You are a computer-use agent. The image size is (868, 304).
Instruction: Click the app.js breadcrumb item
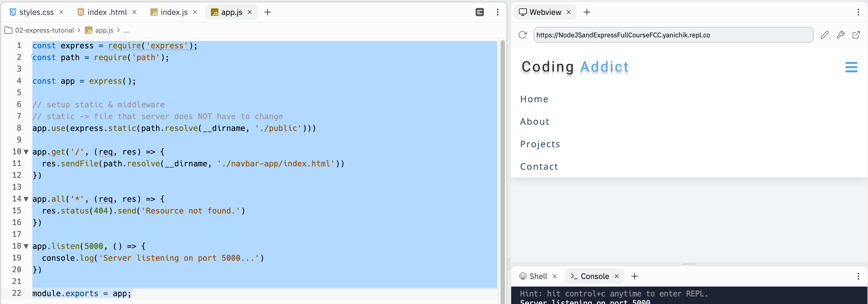(x=99, y=30)
